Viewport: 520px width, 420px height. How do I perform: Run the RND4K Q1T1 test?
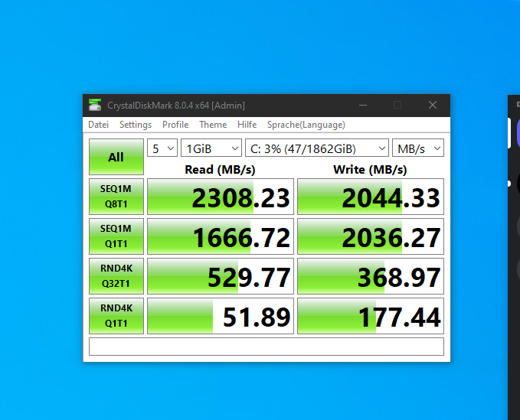pyautogui.click(x=116, y=316)
